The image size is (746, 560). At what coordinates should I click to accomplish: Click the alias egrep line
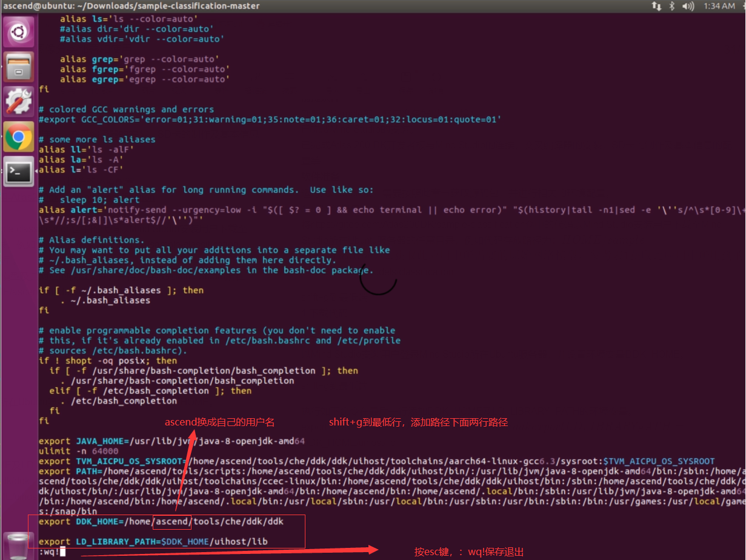point(144,79)
